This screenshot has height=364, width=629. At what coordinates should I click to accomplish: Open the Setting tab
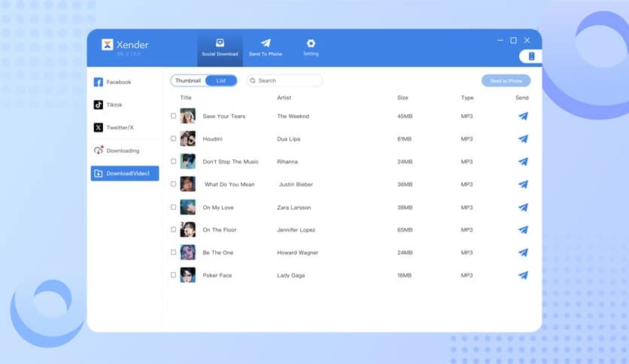(x=311, y=48)
